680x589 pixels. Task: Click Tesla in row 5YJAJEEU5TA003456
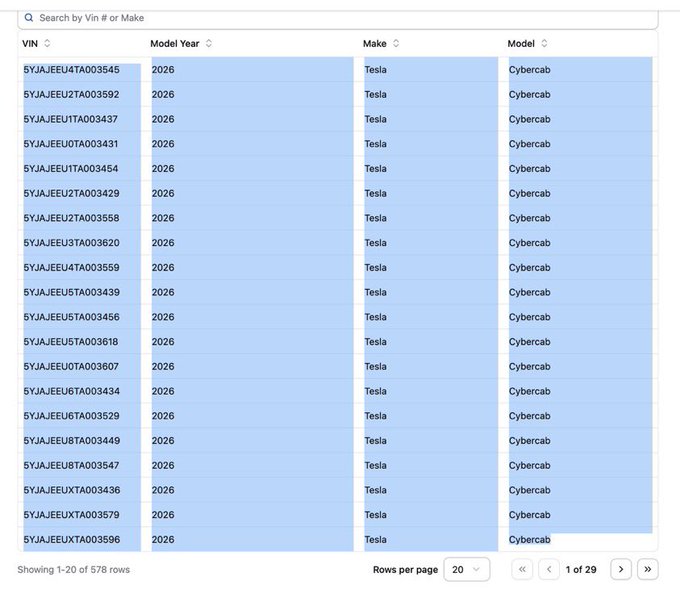(x=376, y=317)
